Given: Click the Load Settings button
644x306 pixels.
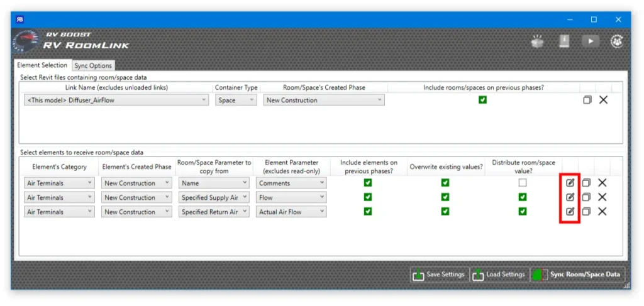Looking at the screenshot, I should click(x=499, y=275).
